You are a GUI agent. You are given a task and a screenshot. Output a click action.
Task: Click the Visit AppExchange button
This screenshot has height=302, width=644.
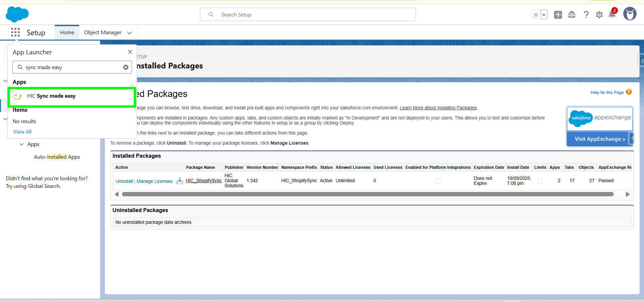600,139
